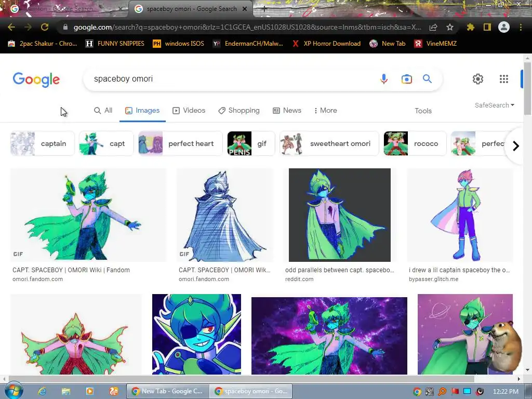Open the side panel icon

487,27
